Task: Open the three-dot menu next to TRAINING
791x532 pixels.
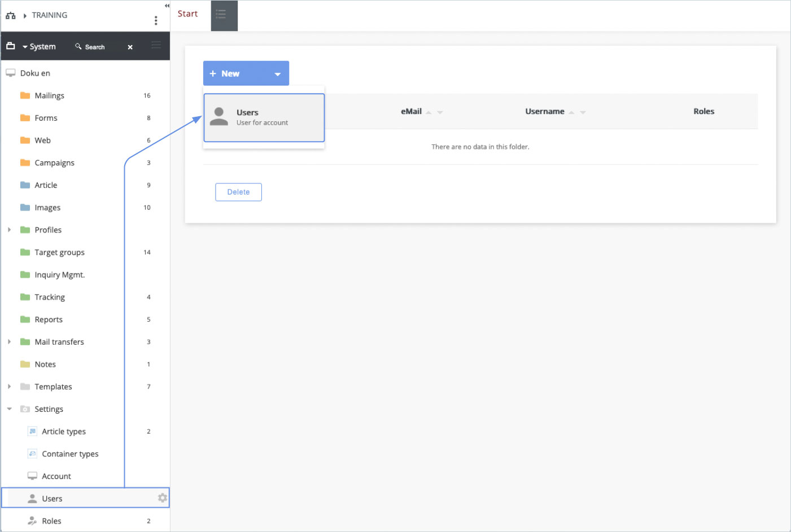Action: pyautogui.click(x=156, y=20)
